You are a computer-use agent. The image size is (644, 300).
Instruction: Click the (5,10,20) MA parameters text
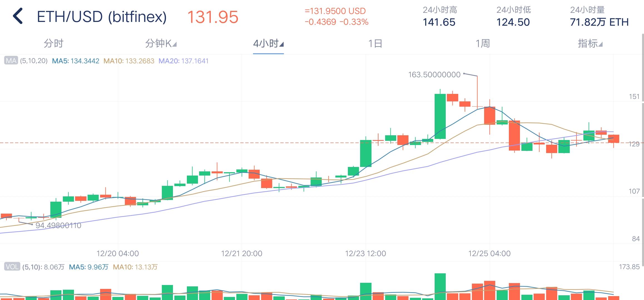34,61
